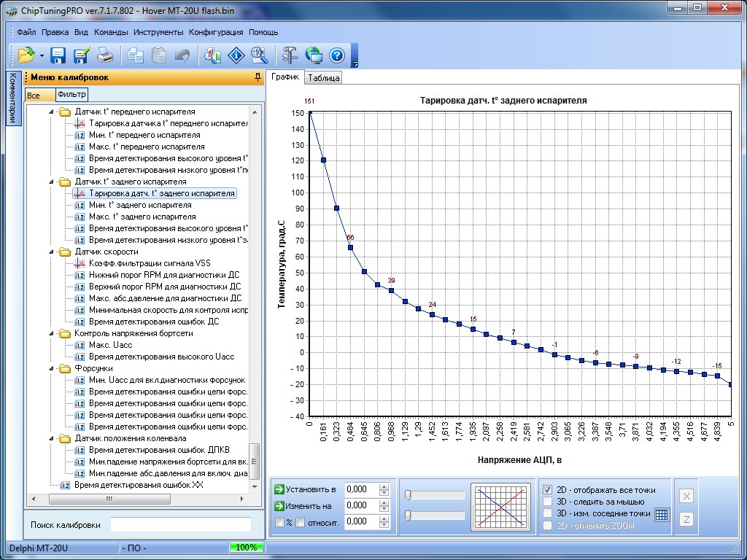
Task: Click the blue question mark help icon
Action: [336, 55]
